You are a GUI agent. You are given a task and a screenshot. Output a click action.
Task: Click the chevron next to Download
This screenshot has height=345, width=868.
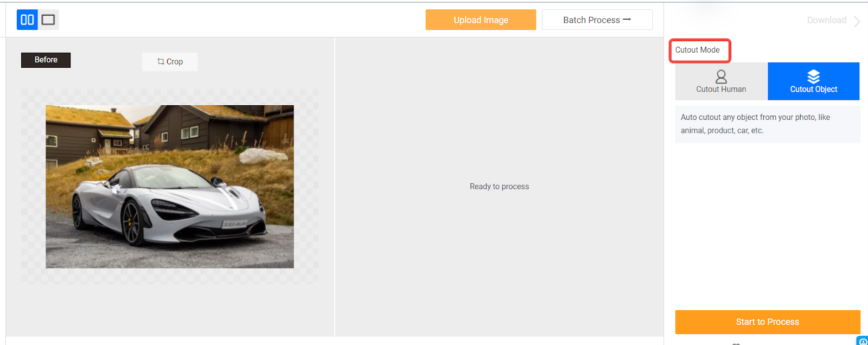[857, 21]
